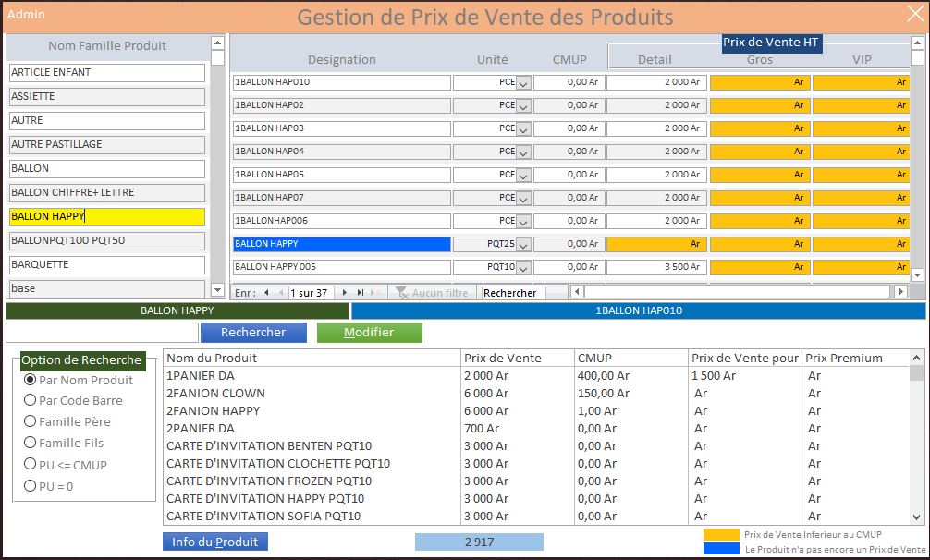This screenshot has height=560, width=930.
Task: Go to previous record in navigation bar
Action: [x=278, y=293]
